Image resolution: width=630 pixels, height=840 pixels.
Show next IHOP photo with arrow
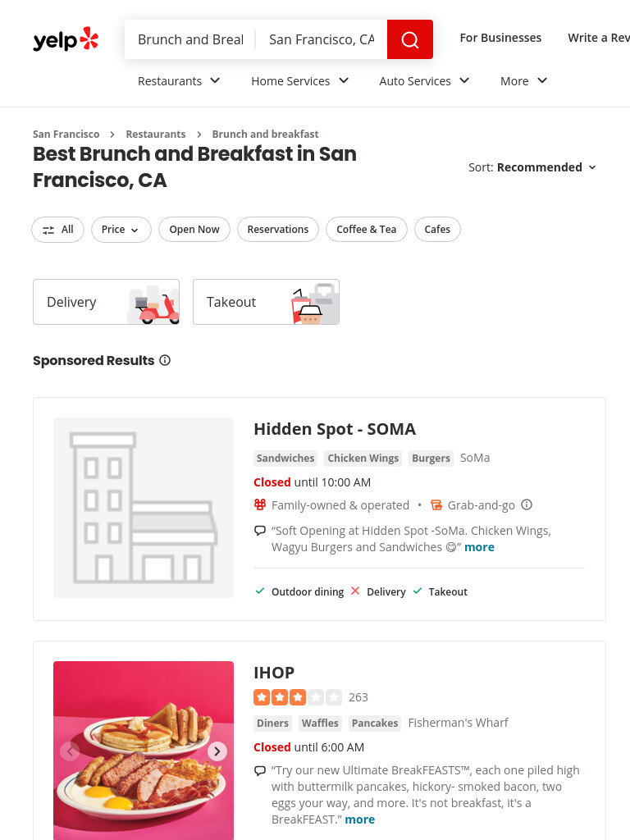[217, 751]
